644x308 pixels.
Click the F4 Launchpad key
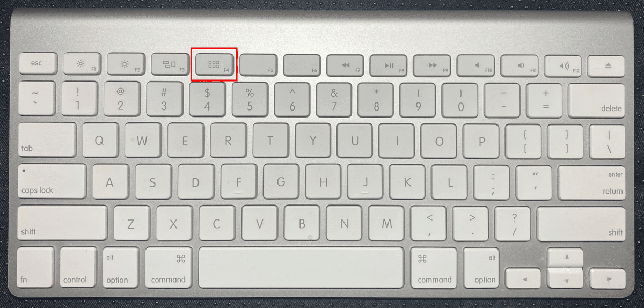click(x=214, y=65)
